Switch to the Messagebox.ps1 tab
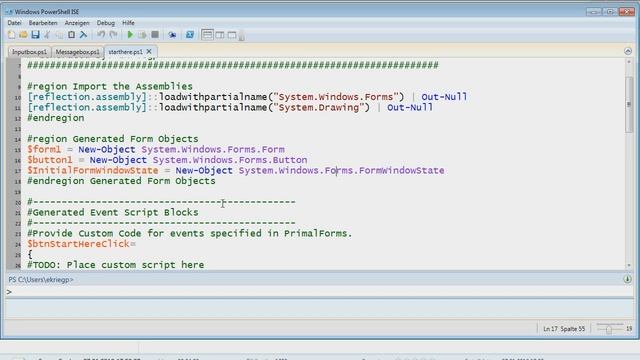The width and height of the screenshot is (640, 360). coord(78,52)
